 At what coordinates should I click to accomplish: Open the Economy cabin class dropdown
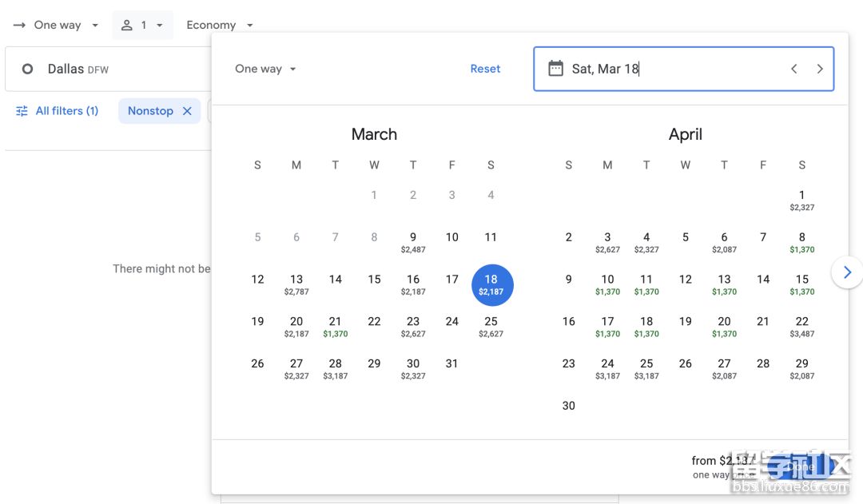coord(219,25)
